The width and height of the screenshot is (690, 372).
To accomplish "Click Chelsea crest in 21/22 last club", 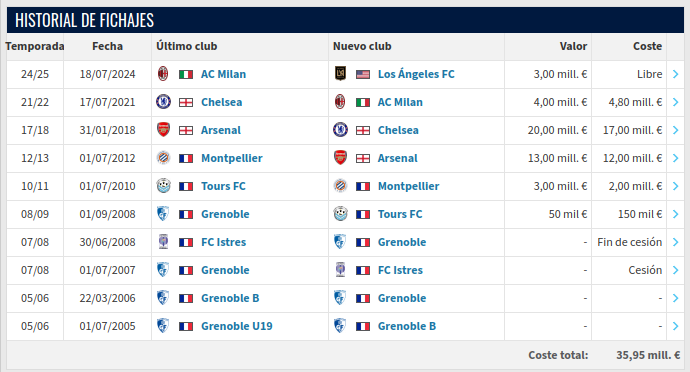I will point(163,102).
